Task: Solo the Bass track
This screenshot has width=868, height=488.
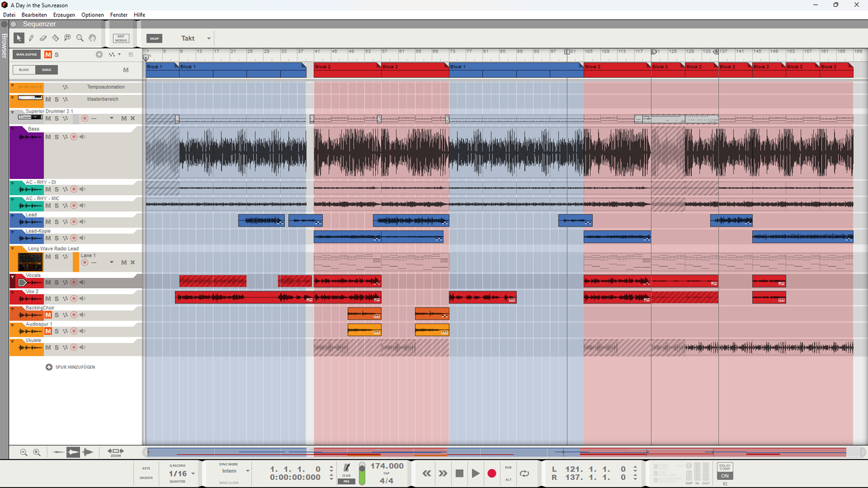Action: [57, 137]
